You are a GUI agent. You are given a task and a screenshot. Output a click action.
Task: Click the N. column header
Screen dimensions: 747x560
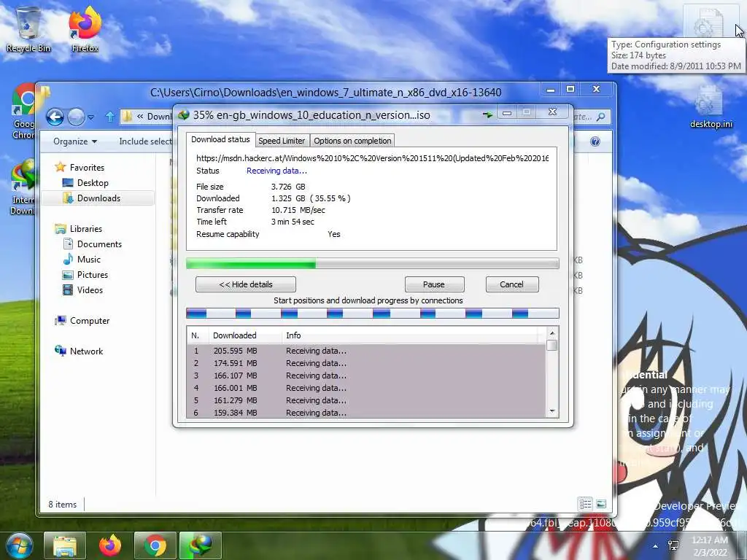(198, 335)
